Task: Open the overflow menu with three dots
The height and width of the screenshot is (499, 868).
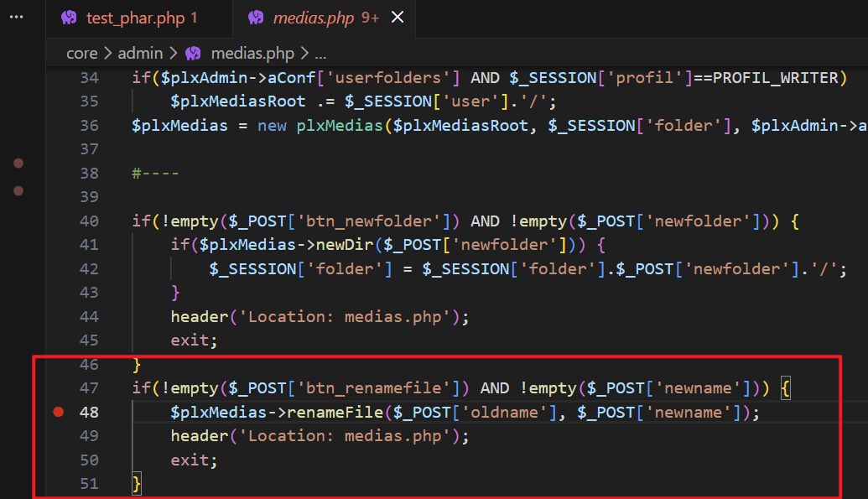Action: 16,17
